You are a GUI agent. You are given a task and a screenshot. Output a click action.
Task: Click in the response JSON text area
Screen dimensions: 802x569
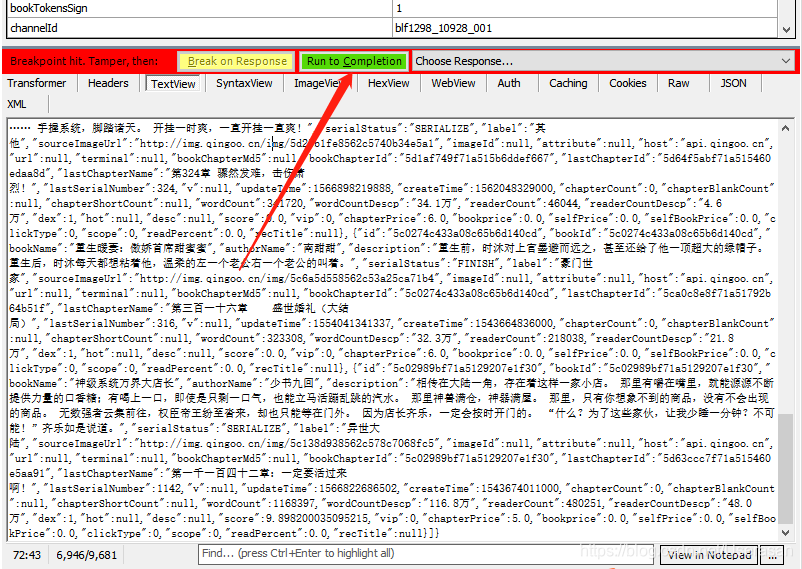click(392, 330)
